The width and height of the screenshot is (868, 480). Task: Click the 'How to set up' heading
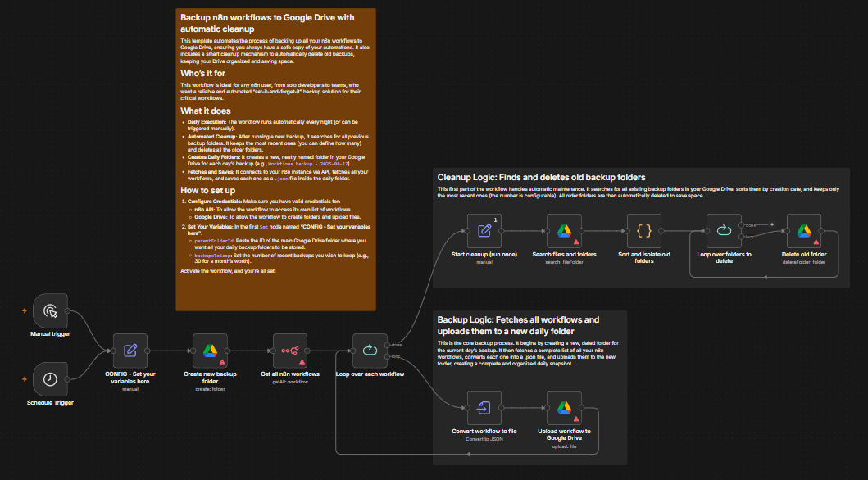[x=207, y=190]
